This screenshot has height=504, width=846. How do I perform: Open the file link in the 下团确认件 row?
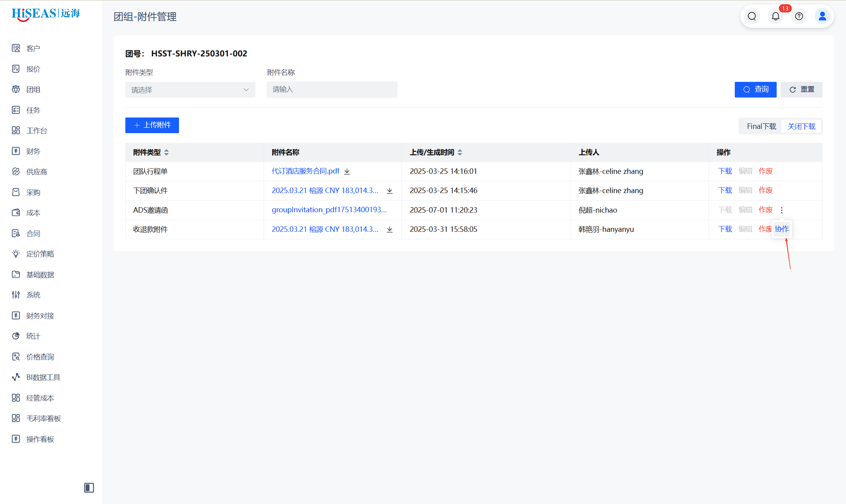coord(325,190)
